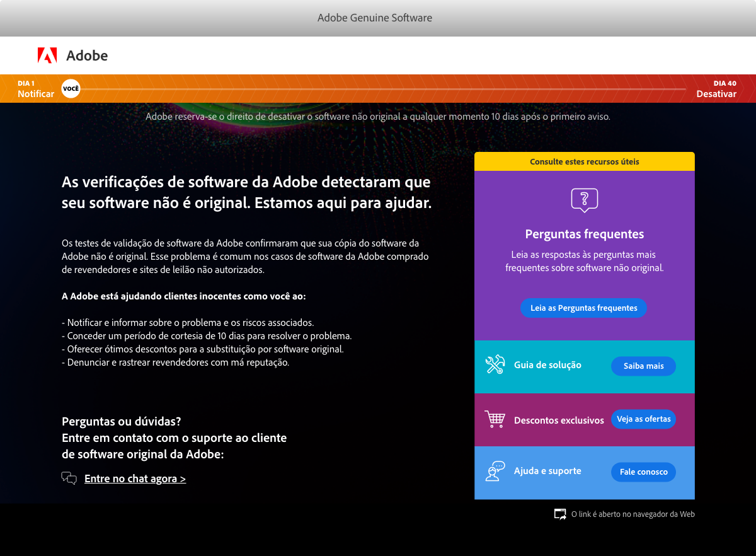Click the Adobe Genuine Software title bar
Screen dimensions: 756x556
[375, 18]
